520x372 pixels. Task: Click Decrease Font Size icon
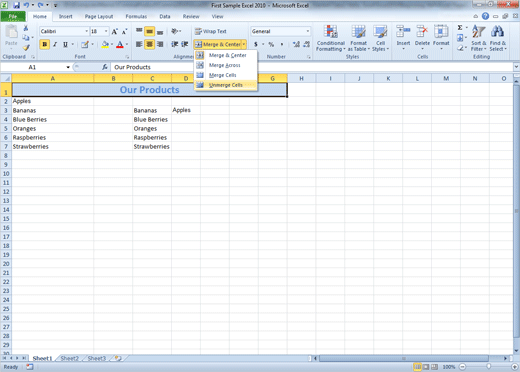(124, 32)
